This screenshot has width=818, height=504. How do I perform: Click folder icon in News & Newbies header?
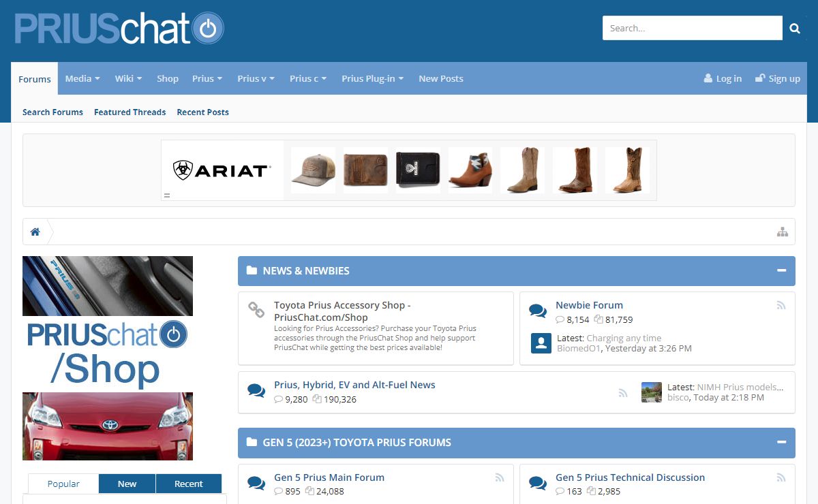click(x=252, y=270)
